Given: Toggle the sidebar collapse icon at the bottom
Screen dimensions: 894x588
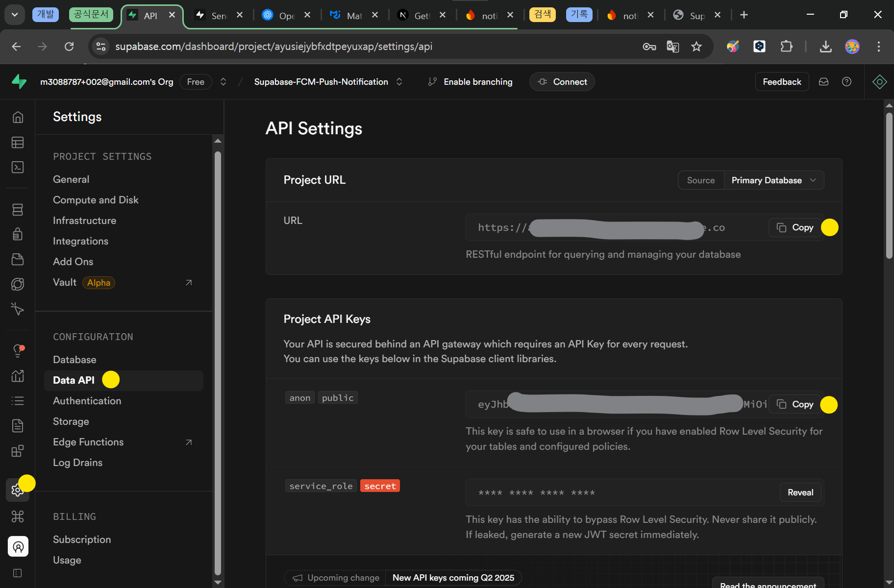Looking at the screenshot, I should click(18, 573).
